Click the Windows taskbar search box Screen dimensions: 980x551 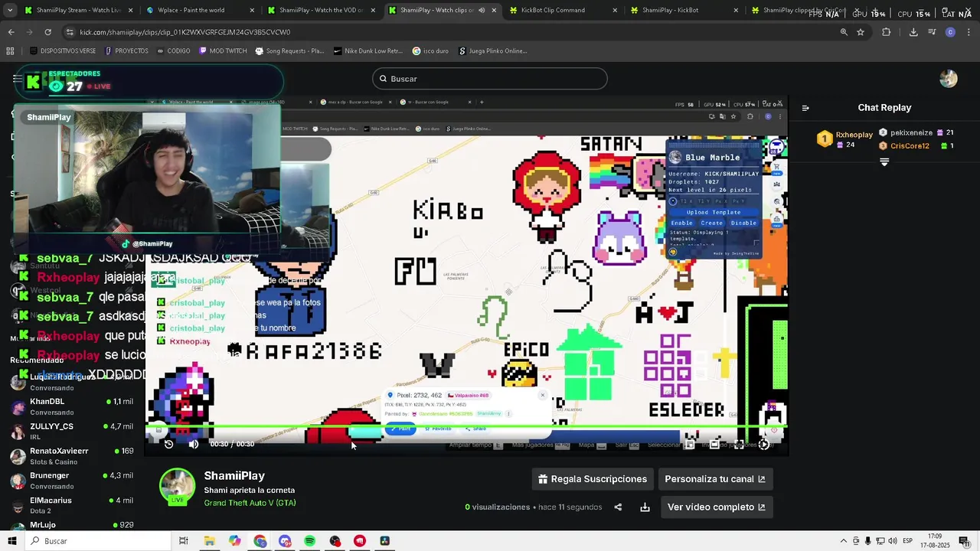click(96, 541)
